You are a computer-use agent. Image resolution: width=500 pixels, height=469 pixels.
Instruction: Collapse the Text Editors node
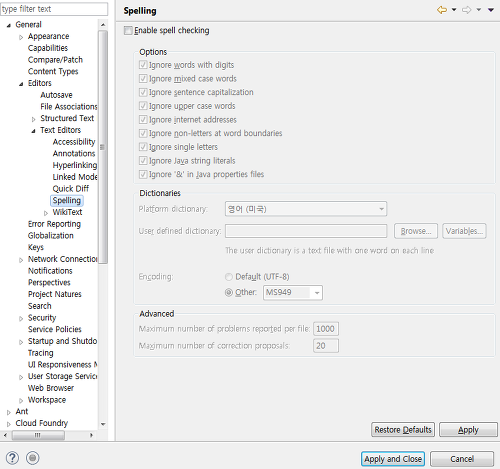33,131
